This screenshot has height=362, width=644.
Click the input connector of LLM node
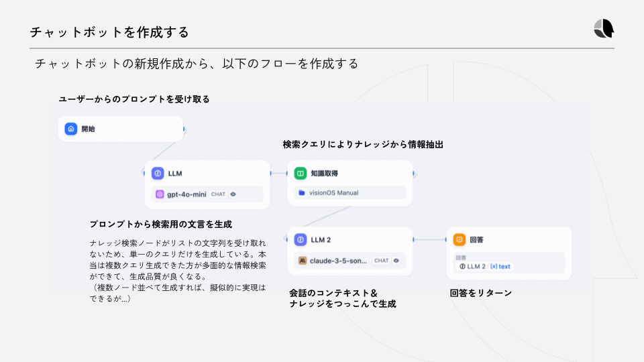click(144, 173)
